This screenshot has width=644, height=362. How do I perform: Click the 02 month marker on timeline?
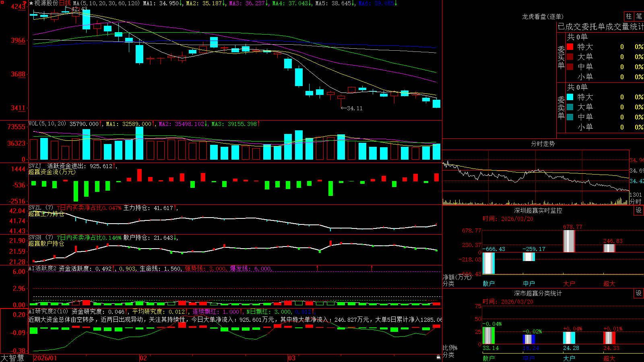coord(143,358)
